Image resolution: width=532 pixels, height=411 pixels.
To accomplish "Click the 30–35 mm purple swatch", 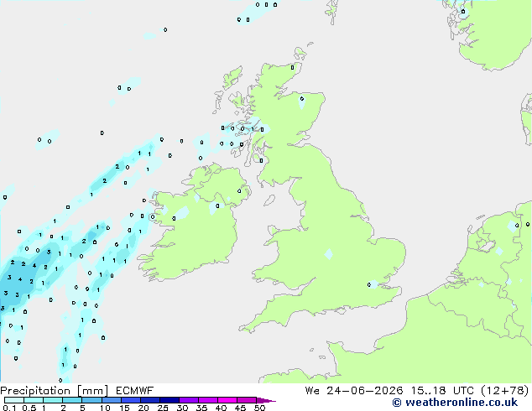I will (188, 400).
